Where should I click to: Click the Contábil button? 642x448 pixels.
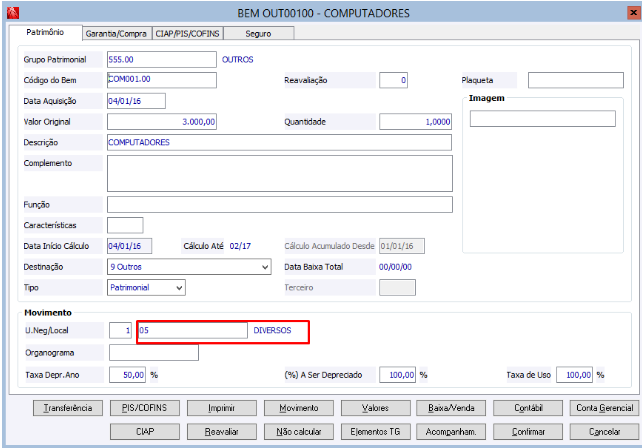tap(528, 408)
